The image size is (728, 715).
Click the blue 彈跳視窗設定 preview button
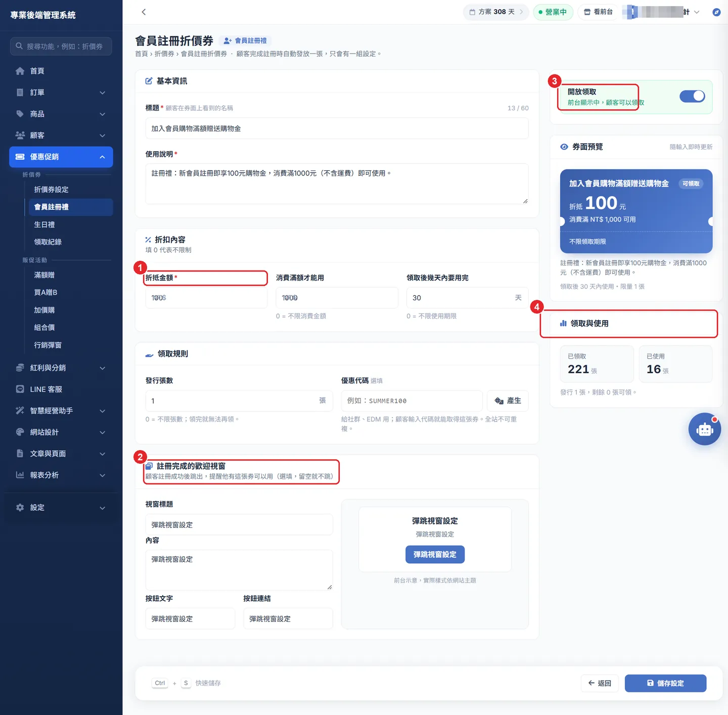pyautogui.click(x=435, y=554)
